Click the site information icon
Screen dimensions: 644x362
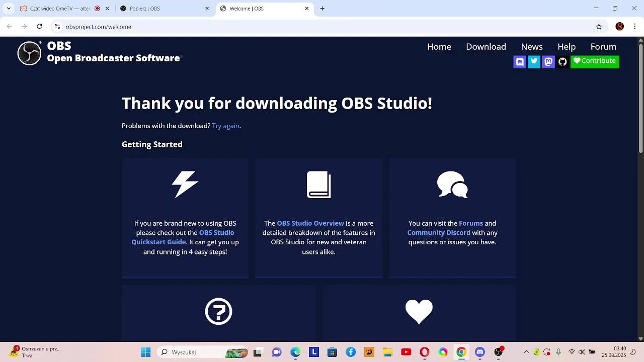57,27
